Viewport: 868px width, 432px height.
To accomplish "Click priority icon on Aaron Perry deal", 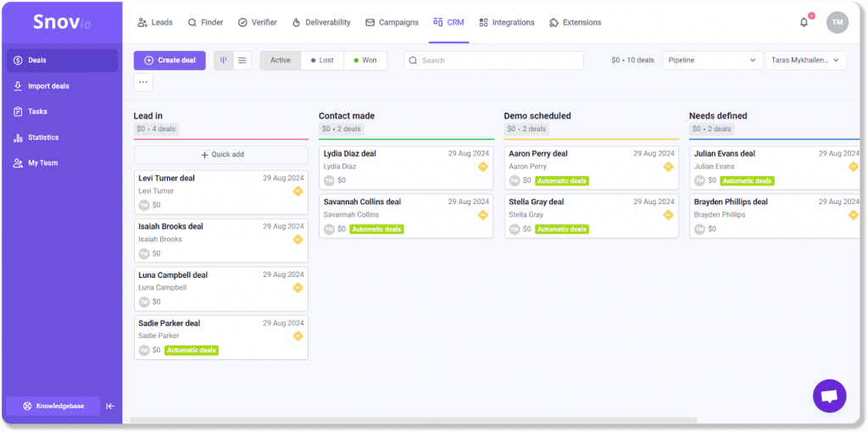I will (668, 167).
